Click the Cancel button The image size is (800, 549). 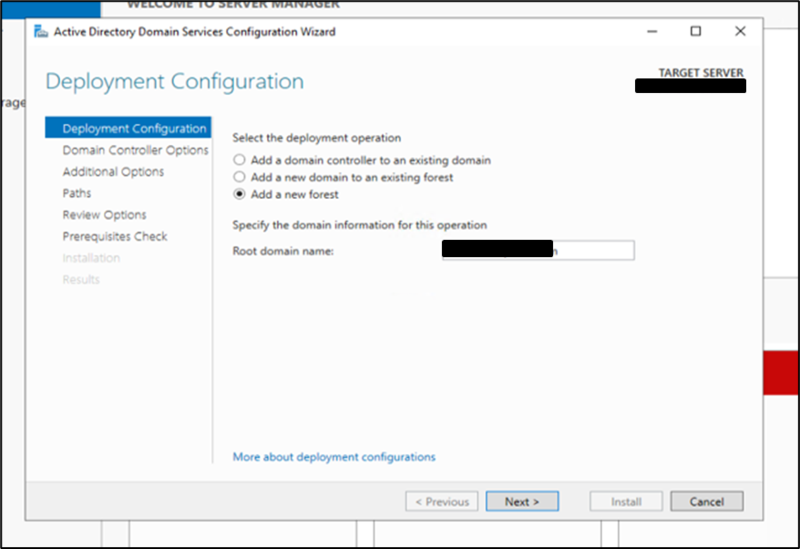click(x=707, y=502)
